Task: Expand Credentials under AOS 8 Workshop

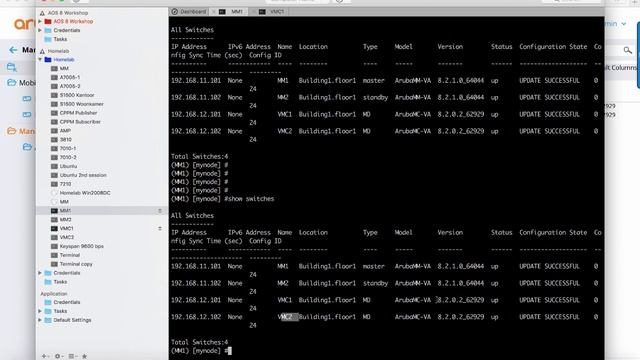Action: pos(40,30)
